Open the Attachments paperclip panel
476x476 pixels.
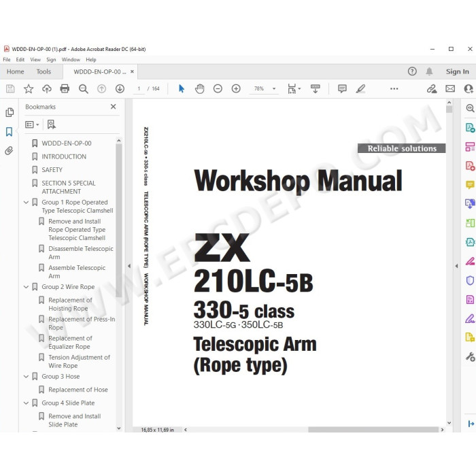(9, 150)
